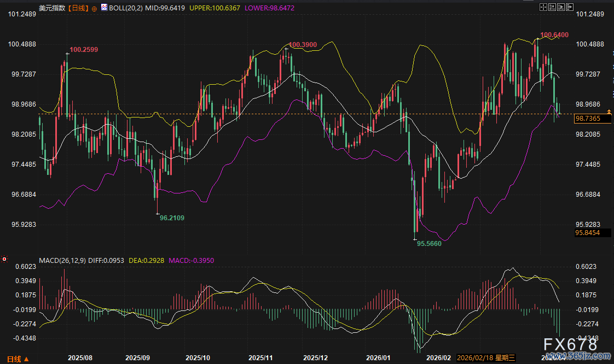Image resolution: width=614 pixels, height=364 pixels.
Task: Click 98.2085 on the left price axis
Action: pos(24,134)
